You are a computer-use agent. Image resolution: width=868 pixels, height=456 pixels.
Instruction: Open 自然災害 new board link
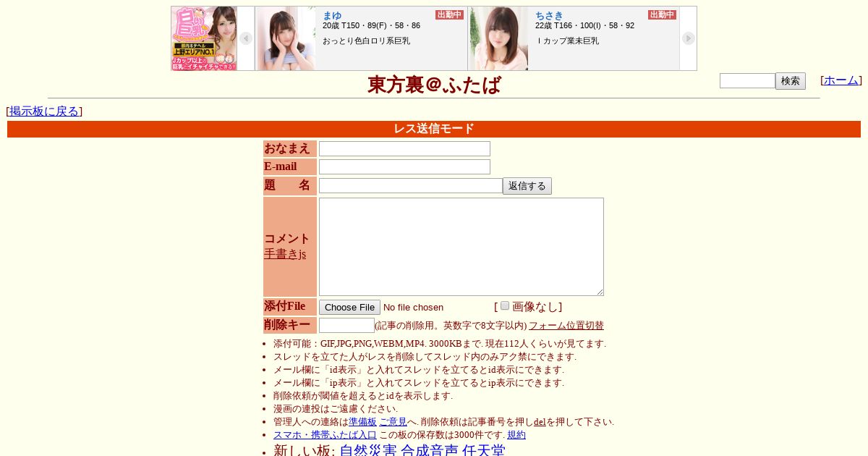pyautogui.click(x=368, y=451)
